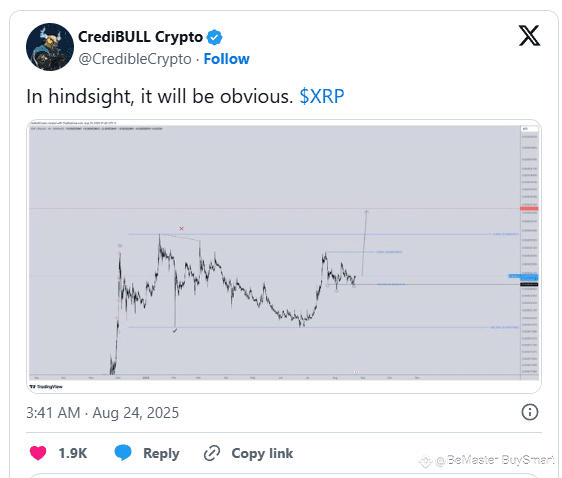Click the X logo icon
562x478 pixels.
529,35
